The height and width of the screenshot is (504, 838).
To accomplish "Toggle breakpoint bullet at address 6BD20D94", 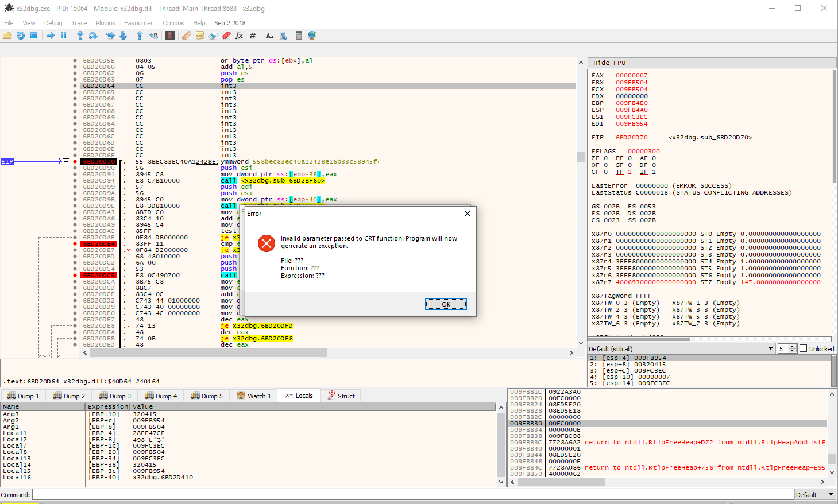I will click(x=75, y=181).
